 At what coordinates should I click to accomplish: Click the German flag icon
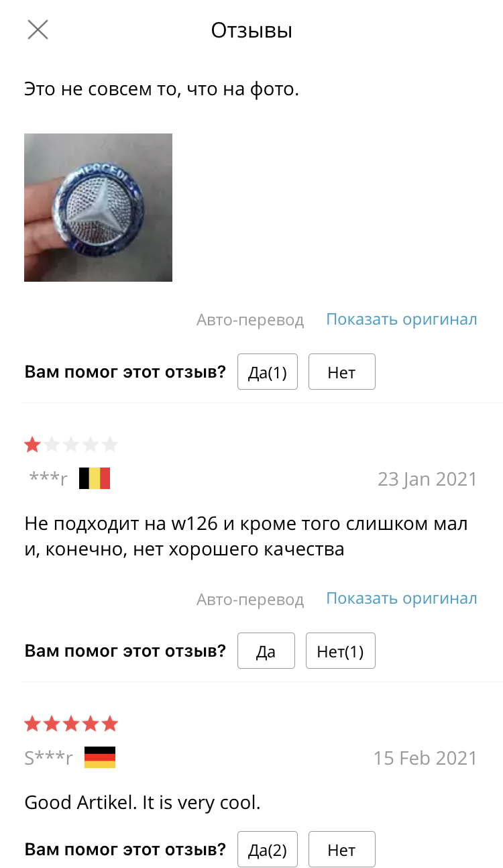[x=100, y=757]
